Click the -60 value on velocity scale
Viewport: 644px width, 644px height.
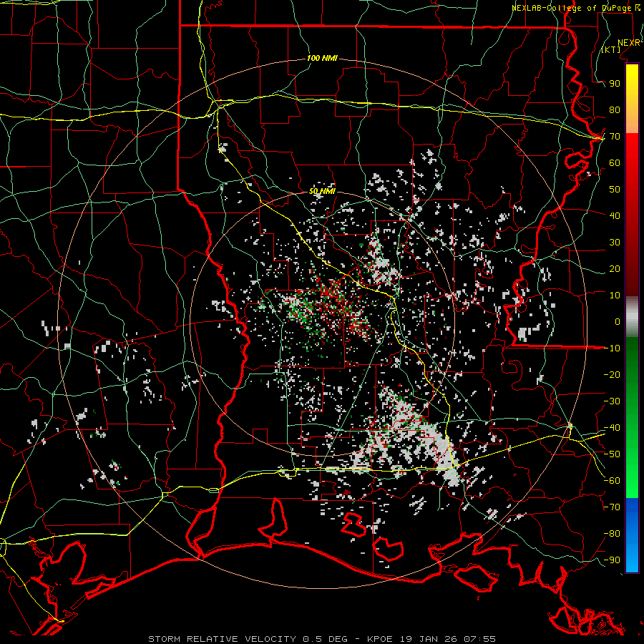(x=612, y=481)
